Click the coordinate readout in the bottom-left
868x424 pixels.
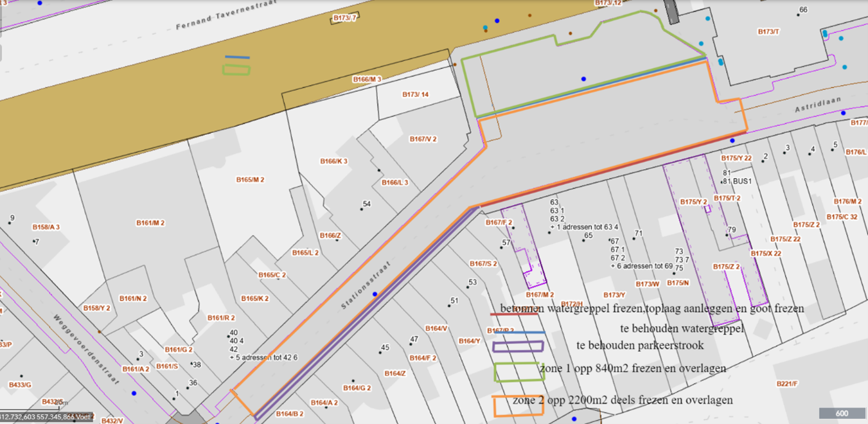pos(46,417)
